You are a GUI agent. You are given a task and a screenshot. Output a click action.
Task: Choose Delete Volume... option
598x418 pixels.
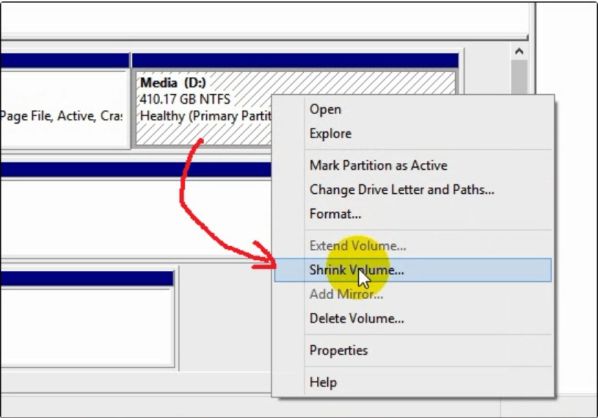413,318
